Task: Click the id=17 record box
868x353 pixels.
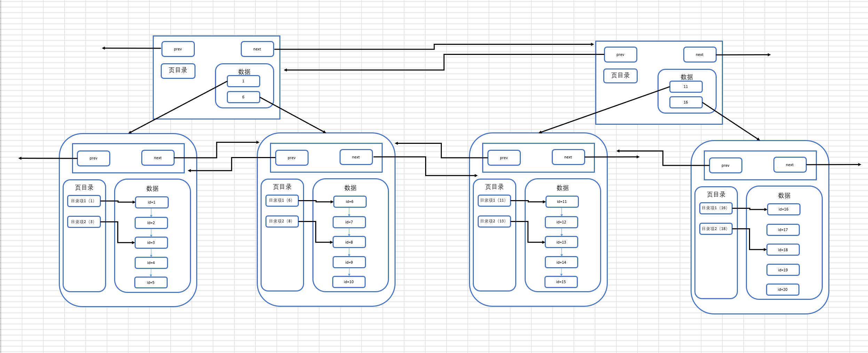Action: [783, 230]
